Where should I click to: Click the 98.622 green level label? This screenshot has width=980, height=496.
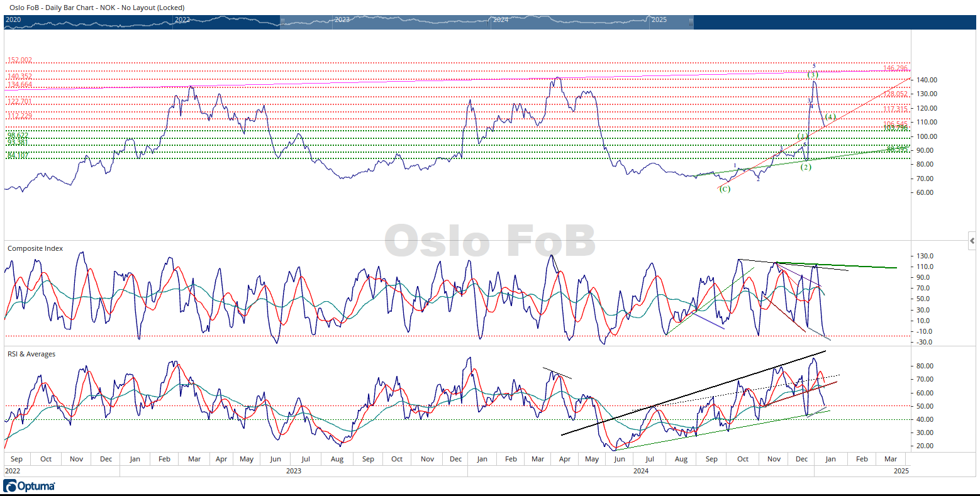(x=18, y=135)
